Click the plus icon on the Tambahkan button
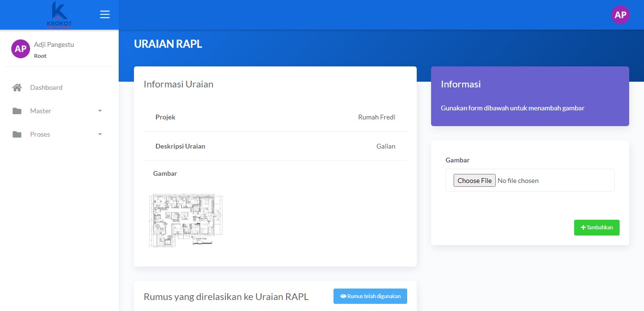Screen dimensions: 644x311 583,228
